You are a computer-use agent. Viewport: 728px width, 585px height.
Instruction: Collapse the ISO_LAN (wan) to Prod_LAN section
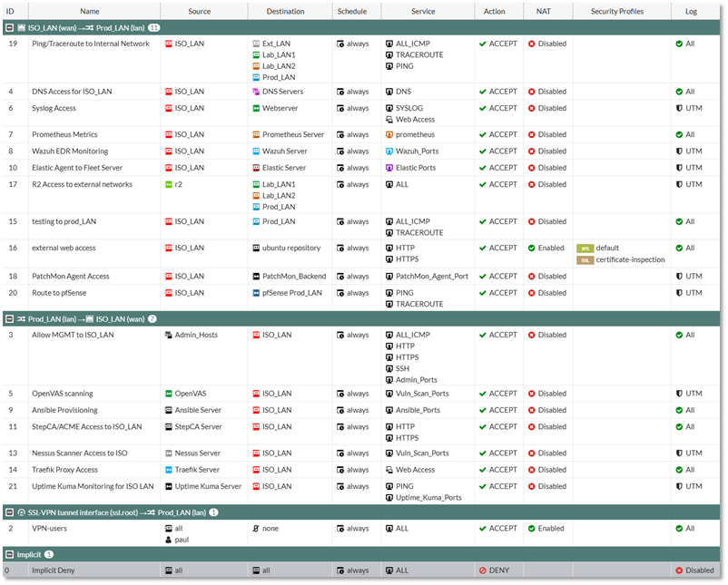click(9, 28)
